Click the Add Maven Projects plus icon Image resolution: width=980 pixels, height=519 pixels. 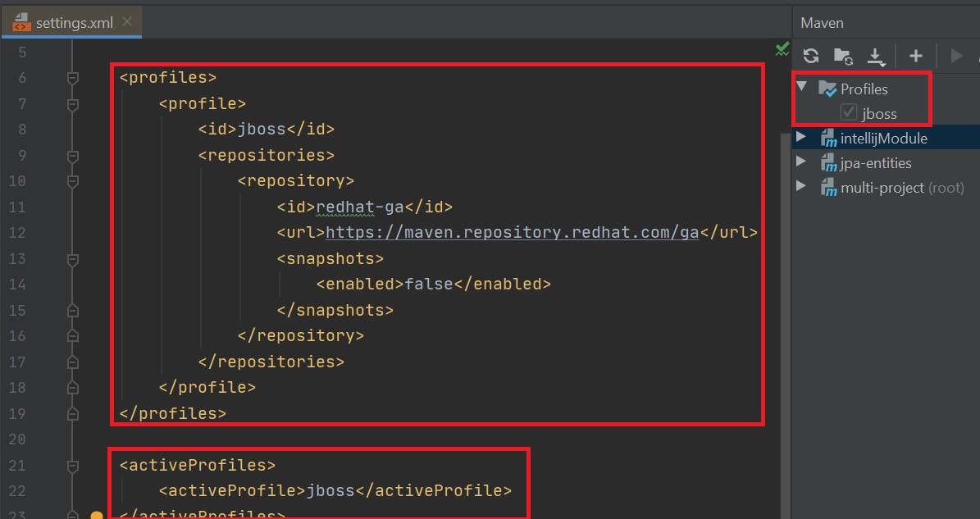[916, 56]
